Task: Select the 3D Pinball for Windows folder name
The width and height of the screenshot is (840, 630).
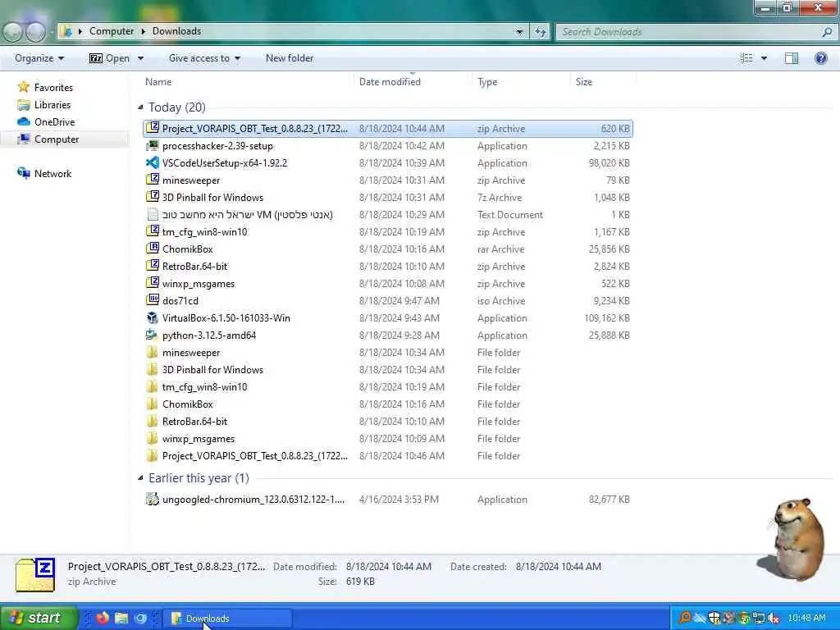Action: click(212, 370)
